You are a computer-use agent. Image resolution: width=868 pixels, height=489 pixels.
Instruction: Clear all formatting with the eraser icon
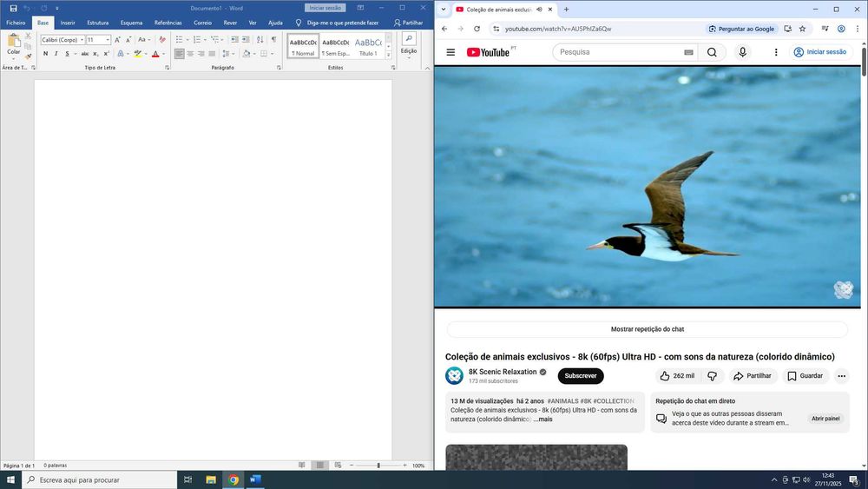click(x=162, y=40)
